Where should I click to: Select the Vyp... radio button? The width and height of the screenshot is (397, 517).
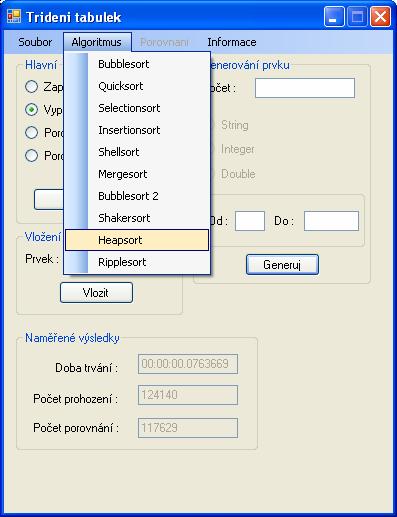coord(31,110)
